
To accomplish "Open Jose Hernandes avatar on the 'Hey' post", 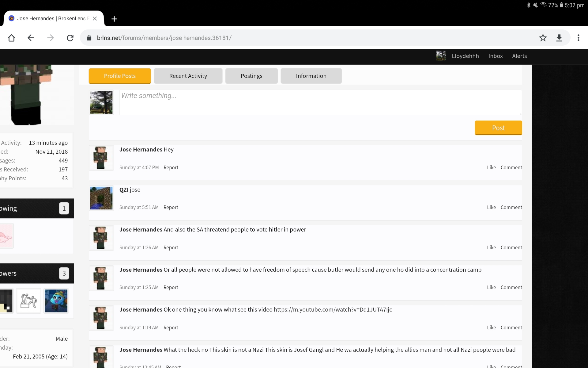I will [x=101, y=158].
